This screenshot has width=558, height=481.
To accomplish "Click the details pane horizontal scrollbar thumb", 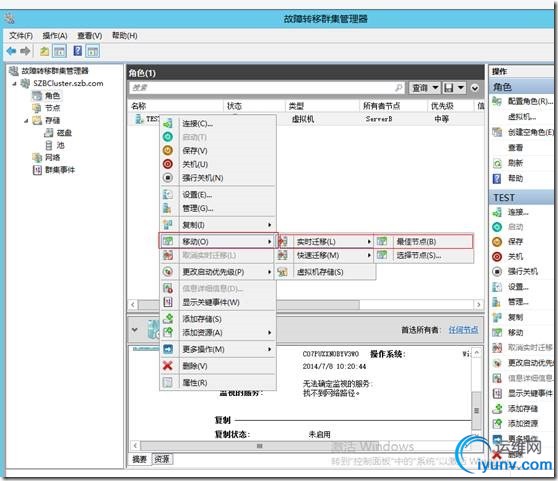I will tap(259, 446).
